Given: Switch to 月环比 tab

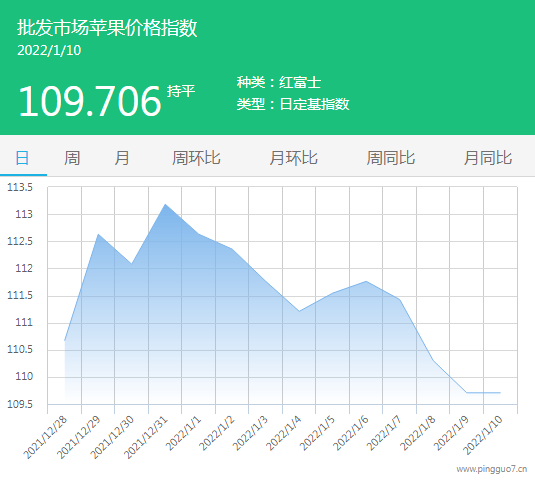Looking at the screenshot, I should tap(293, 158).
